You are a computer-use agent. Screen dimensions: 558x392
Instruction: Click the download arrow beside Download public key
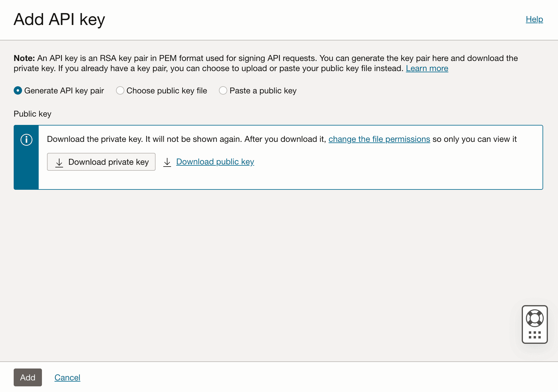167,162
